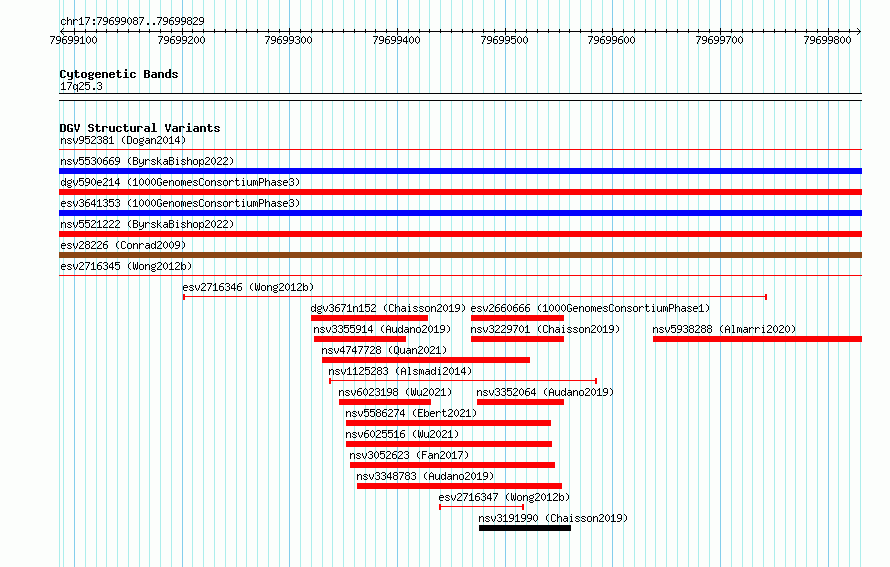The image size is (890, 567).
Task: Click the 17q25.3 band label
Action: point(81,86)
